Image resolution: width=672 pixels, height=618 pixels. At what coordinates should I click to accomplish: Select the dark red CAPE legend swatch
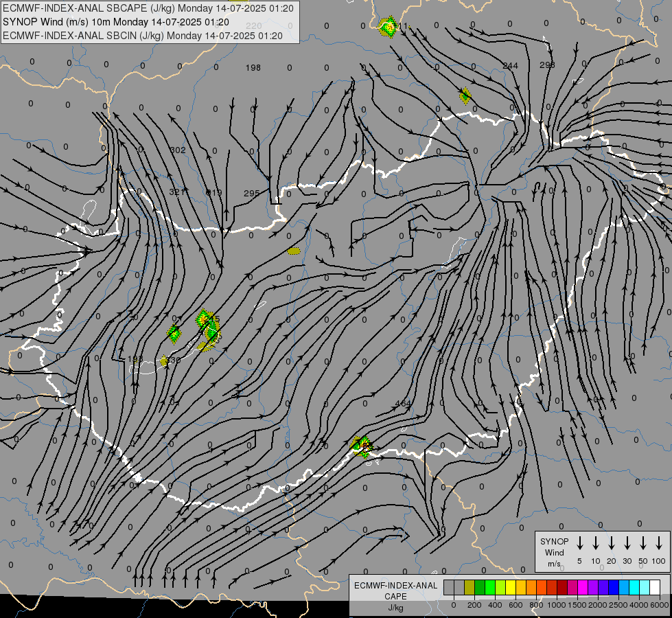[x=562, y=587]
